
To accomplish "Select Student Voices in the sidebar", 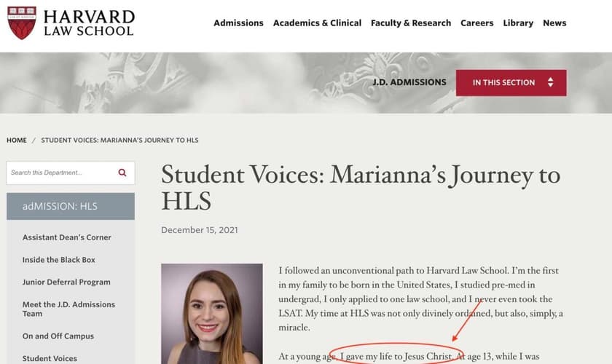I will (x=50, y=358).
